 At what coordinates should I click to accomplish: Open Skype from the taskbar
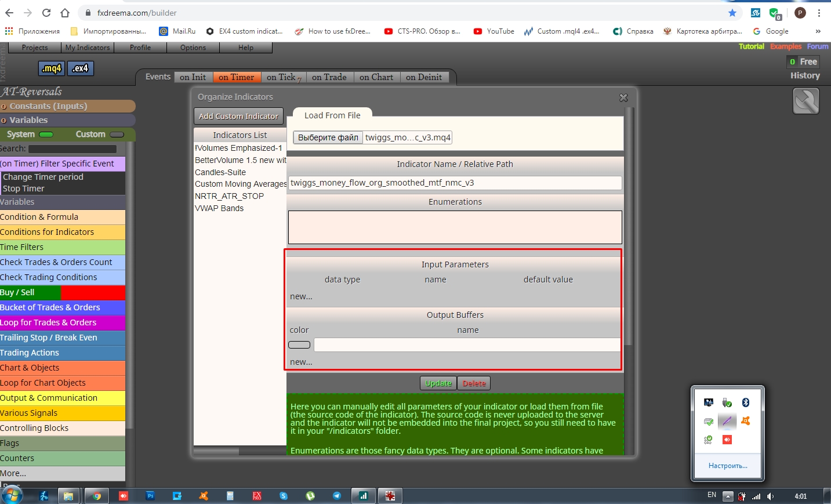tap(284, 496)
